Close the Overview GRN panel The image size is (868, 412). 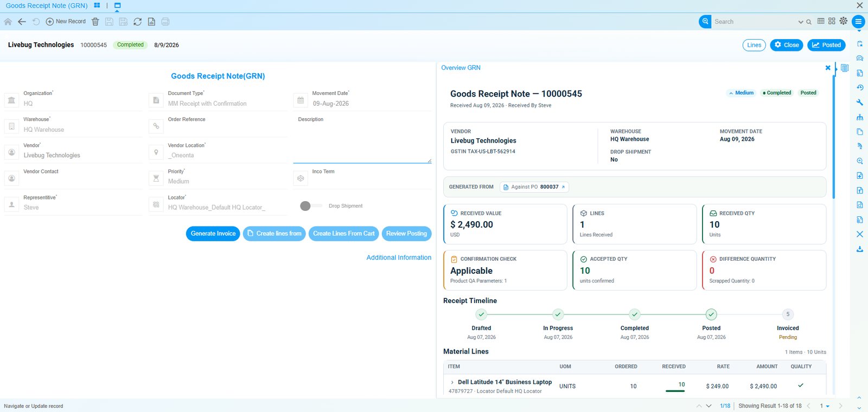pos(828,68)
